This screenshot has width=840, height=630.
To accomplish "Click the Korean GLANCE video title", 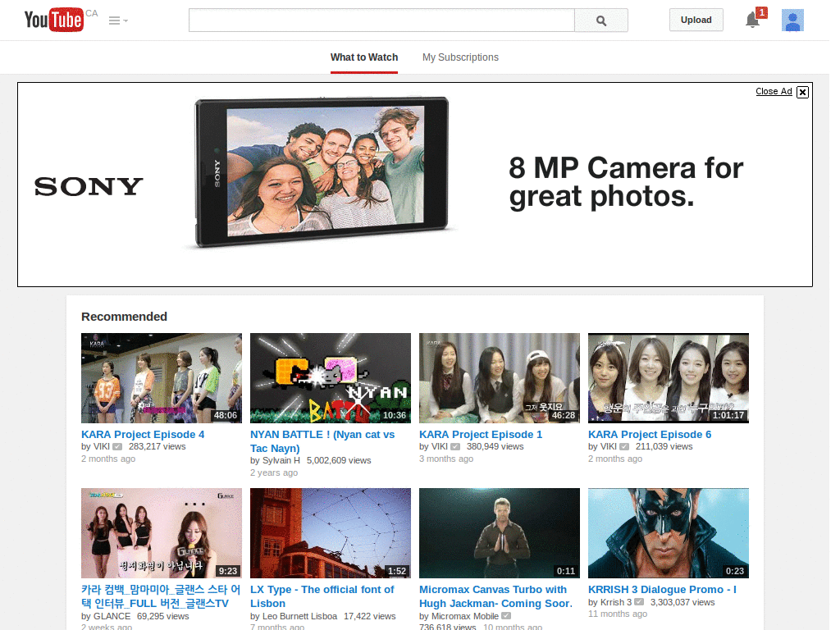I will coord(161,596).
